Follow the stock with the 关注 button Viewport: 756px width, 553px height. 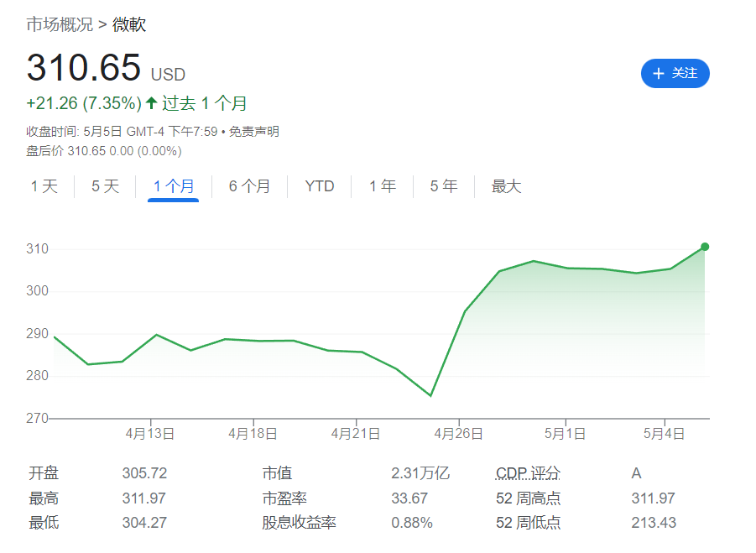click(675, 74)
